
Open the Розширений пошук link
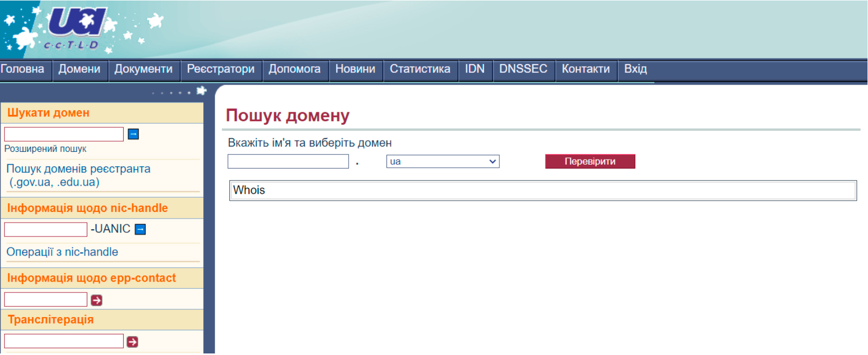point(45,149)
